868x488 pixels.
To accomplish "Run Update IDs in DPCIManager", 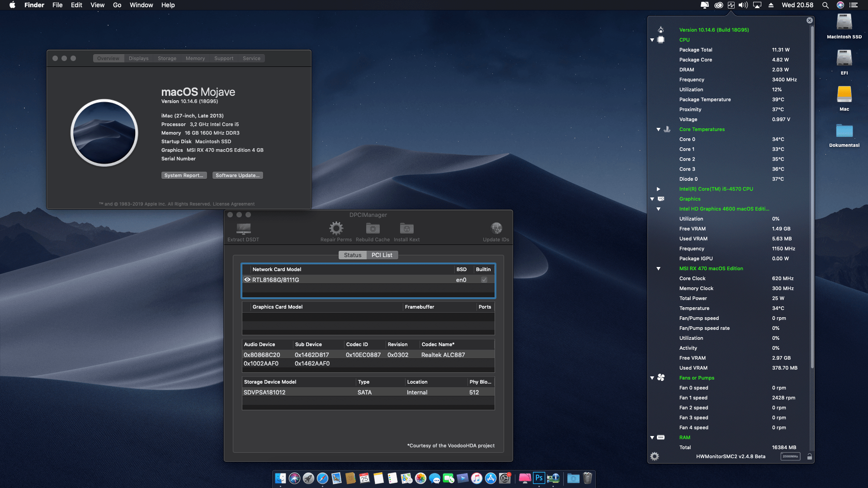I will (x=496, y=228).
